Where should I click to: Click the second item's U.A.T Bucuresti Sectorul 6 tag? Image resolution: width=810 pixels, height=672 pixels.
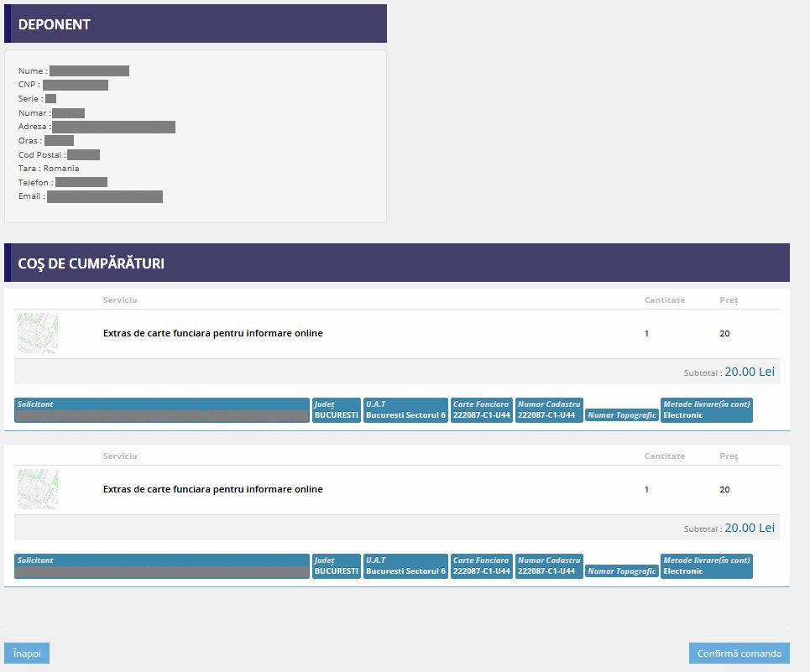(x=405, y=566)
